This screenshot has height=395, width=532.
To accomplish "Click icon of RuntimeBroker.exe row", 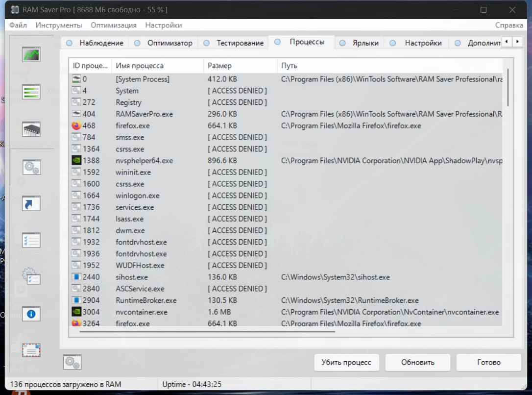I will [76, 300].
